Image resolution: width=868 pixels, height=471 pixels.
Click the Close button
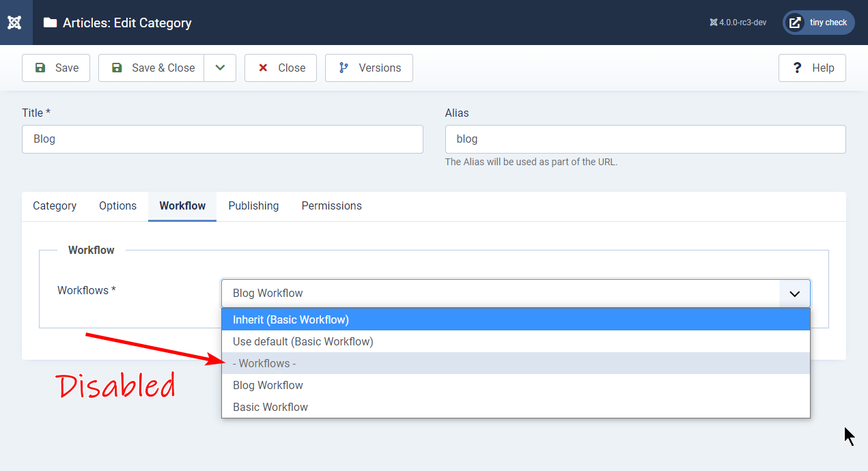point(281,68)
